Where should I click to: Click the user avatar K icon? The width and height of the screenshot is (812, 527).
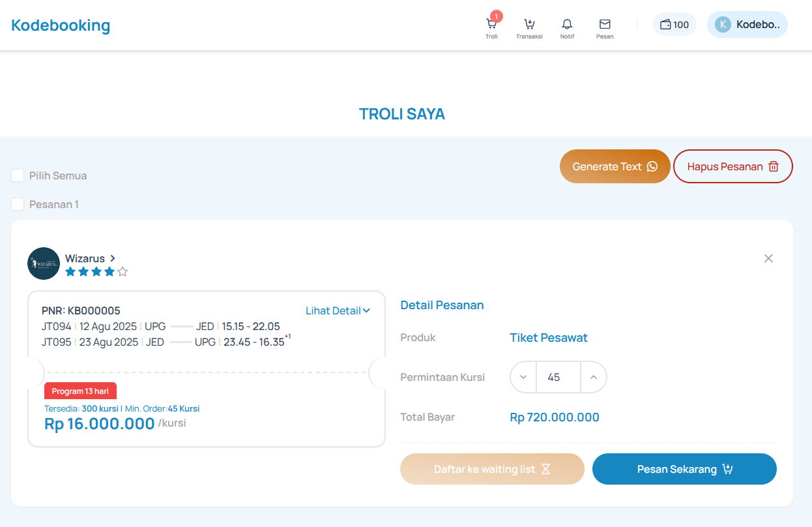click(723, 25)
